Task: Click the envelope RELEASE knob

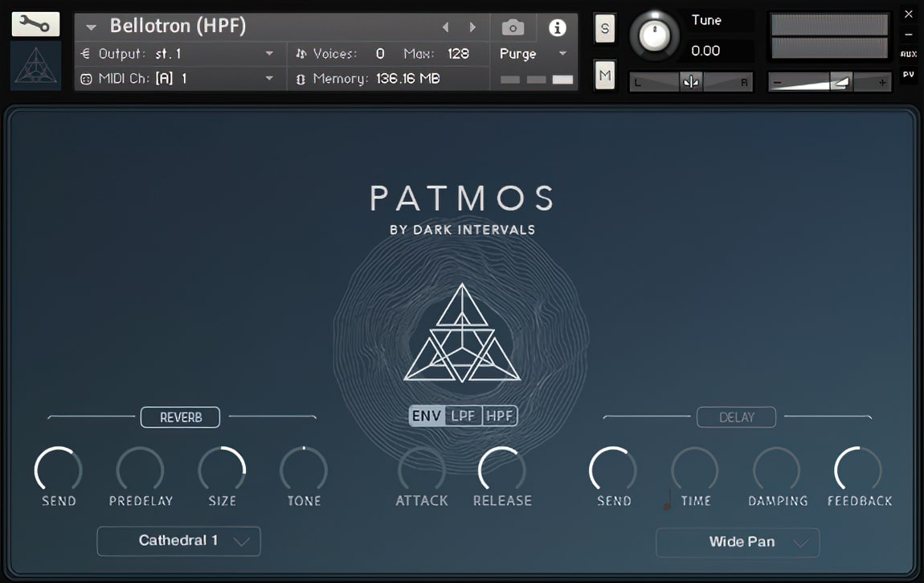Action: (502, 470)
